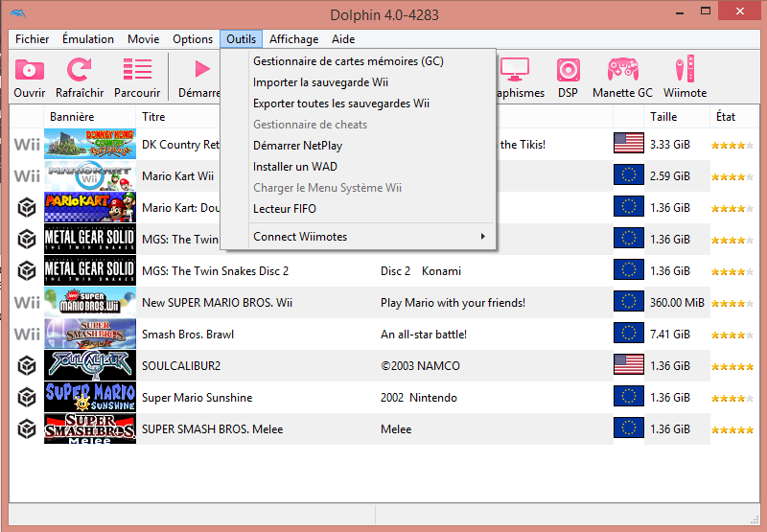Select MGS: The Twin Snakes Disc 2 title
The image size is (767, 532).
[215, 271]
